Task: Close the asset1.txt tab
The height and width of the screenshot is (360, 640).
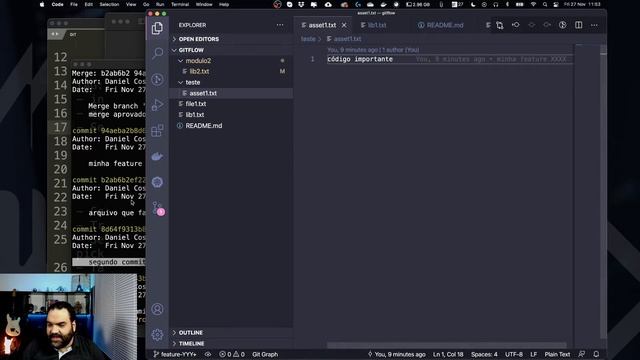Action: click(344, 25)
